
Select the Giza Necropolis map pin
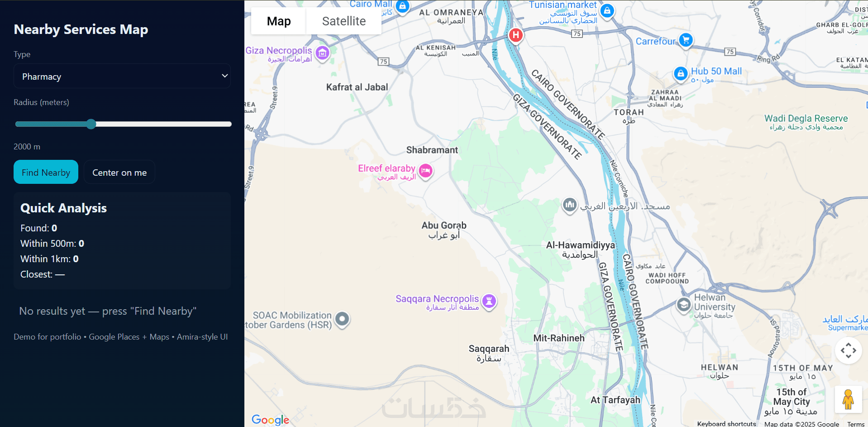tap(322, 54)
